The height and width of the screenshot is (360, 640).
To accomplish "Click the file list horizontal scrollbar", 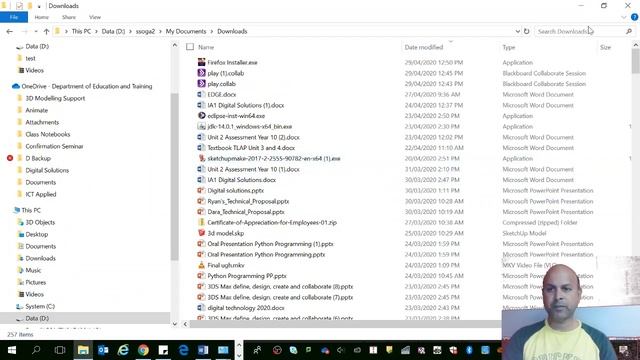I will click(x=345, y=324).
